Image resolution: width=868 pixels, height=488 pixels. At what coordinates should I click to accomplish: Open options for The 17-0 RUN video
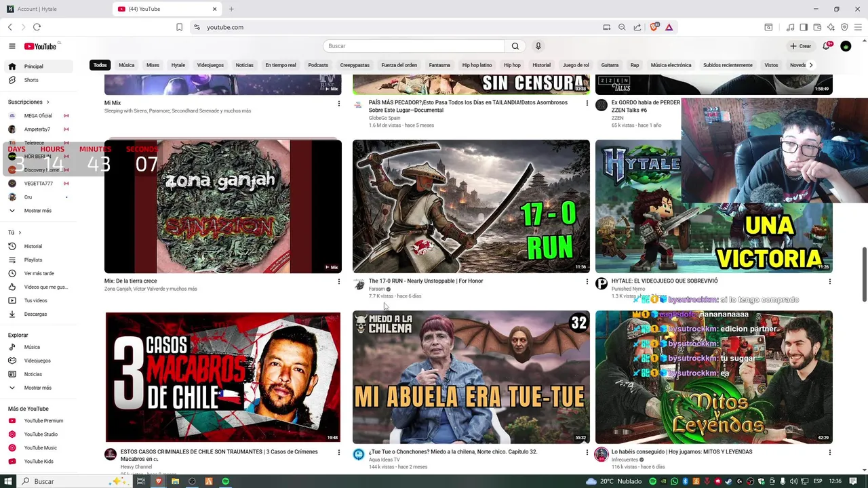pyautogui.click(x=587, y=281)
